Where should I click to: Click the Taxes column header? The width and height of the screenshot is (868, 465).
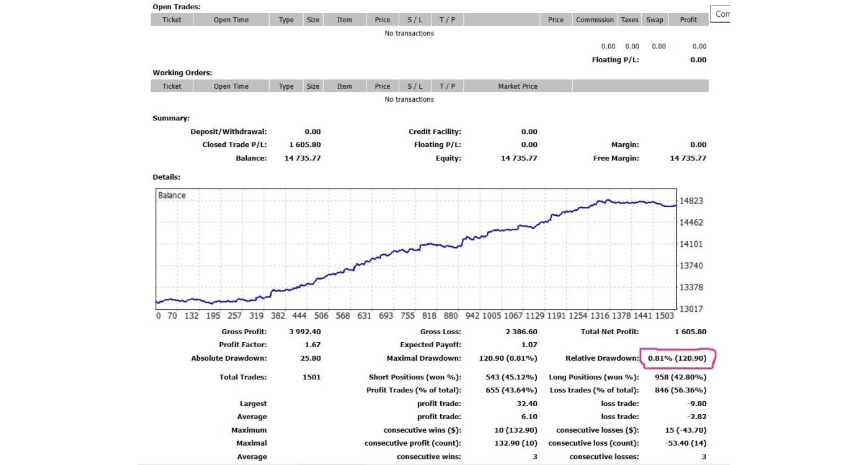pos(629,20)
